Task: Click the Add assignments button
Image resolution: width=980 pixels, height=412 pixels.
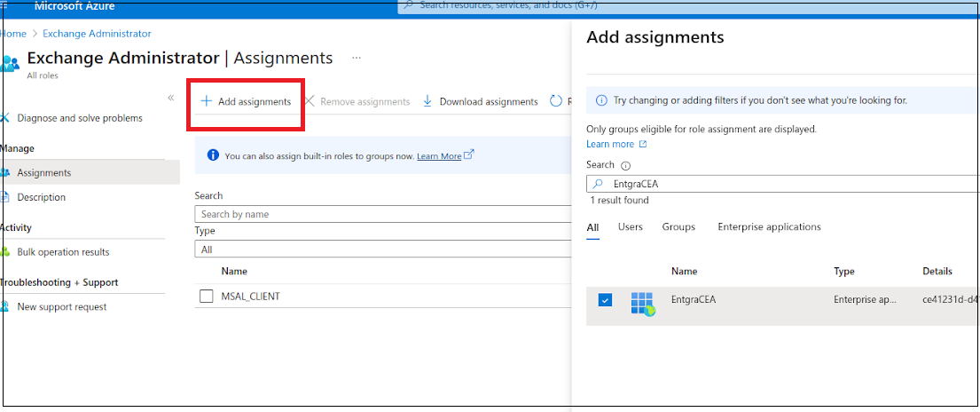Action: [x=246, y=101]
